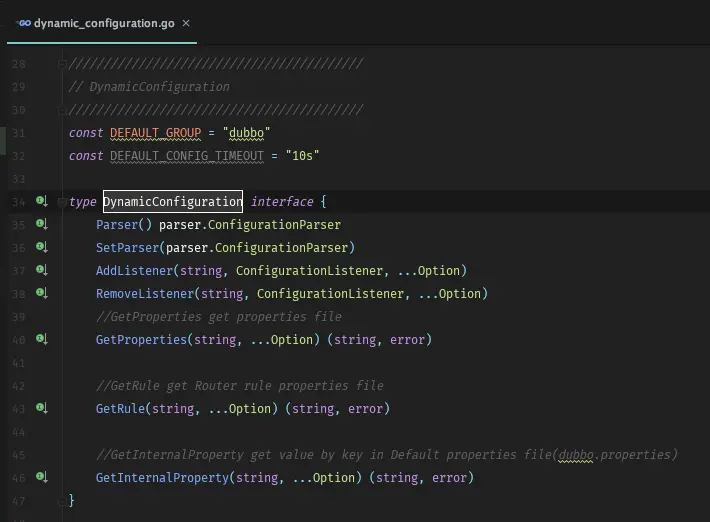Toggle fold marker on line 30
Viewport: 710px width, 522px height.
[x=62, y=110]
